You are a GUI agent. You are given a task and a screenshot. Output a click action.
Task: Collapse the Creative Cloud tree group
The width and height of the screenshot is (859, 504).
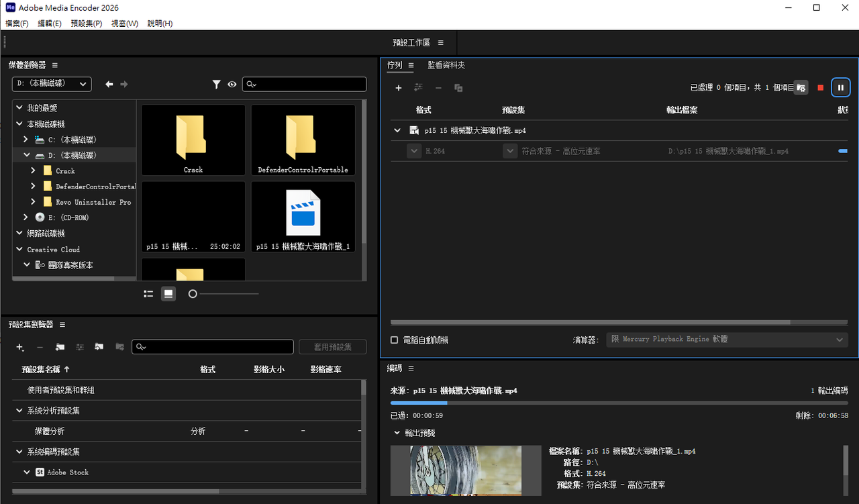tap(20, 249)
